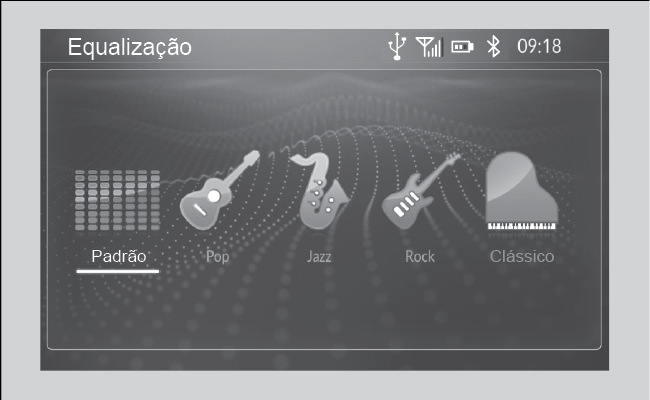Screen dimensions: 650x400
Task: Click the Jazz preset label
Action: tap(319, 257)
